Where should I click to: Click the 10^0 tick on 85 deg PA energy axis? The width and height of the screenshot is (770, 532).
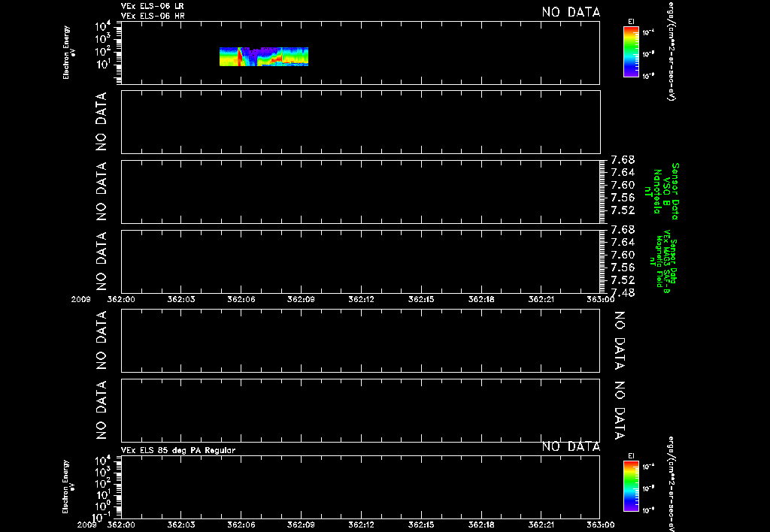pos(104,506)
